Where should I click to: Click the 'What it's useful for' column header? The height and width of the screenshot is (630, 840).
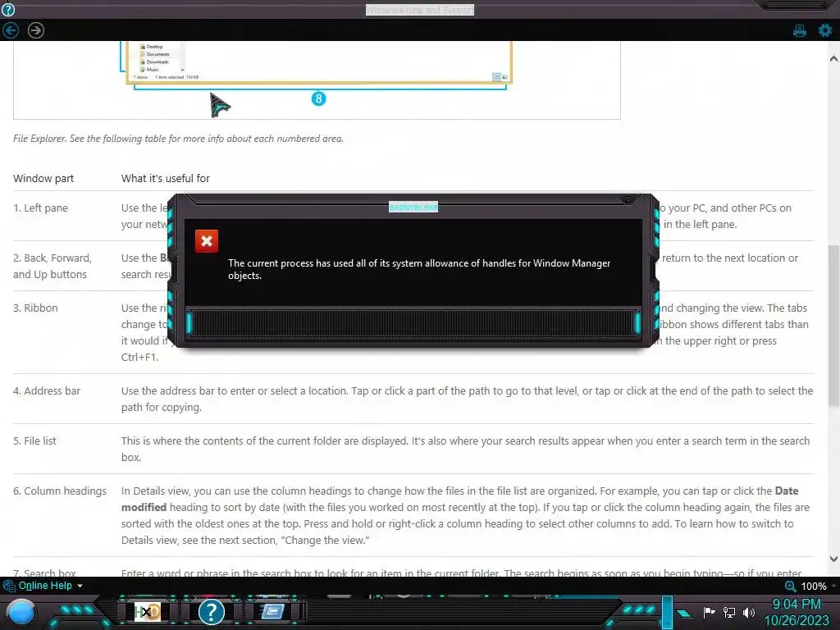click(x=166, y=178)
